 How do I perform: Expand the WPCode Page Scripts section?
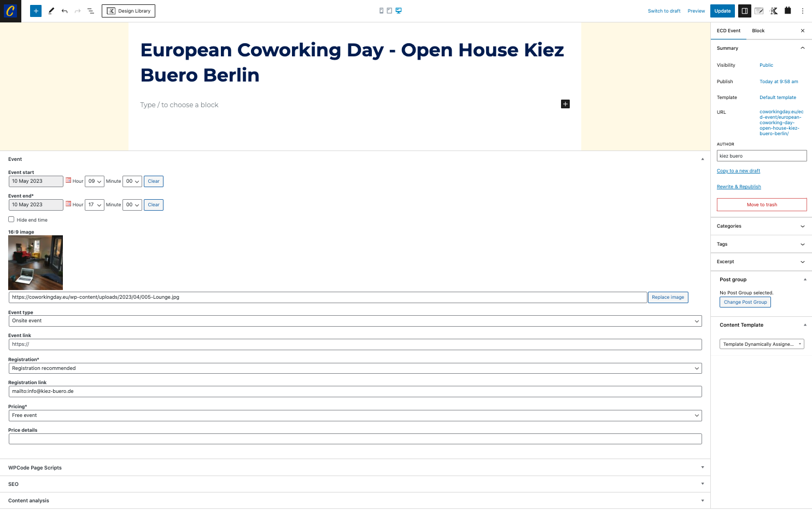355,467
